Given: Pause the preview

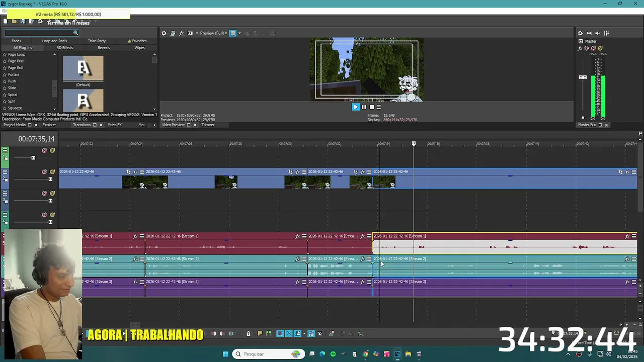Looking at the screenshot, I should coord(364,107).
